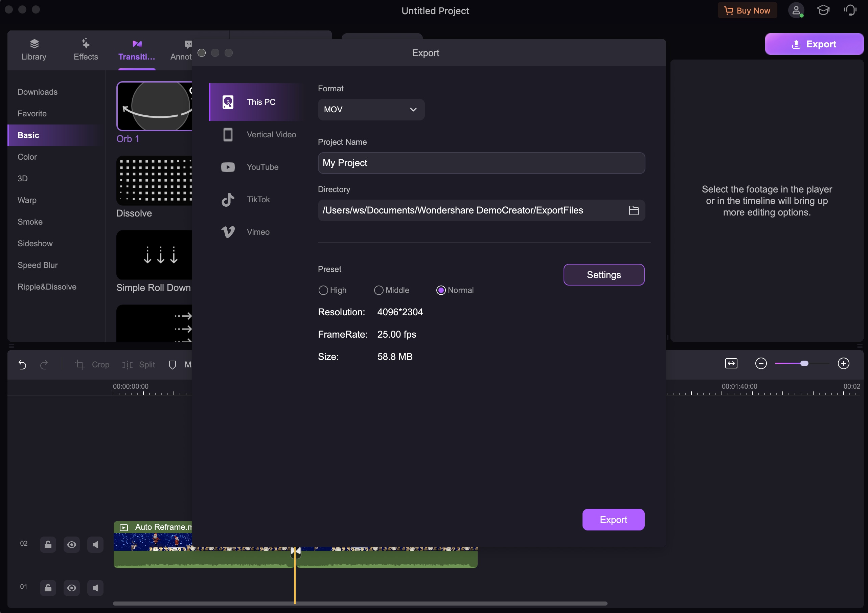Expand the MOV format dropdown
The height and width of the screenshot is (613, 868).
click(369, 110)
